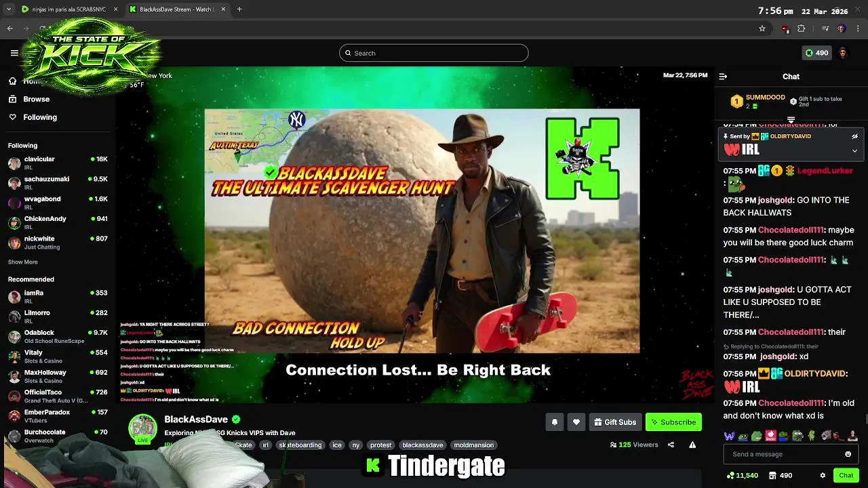Expand the pinned IRL message chevron

coord(854,150)
